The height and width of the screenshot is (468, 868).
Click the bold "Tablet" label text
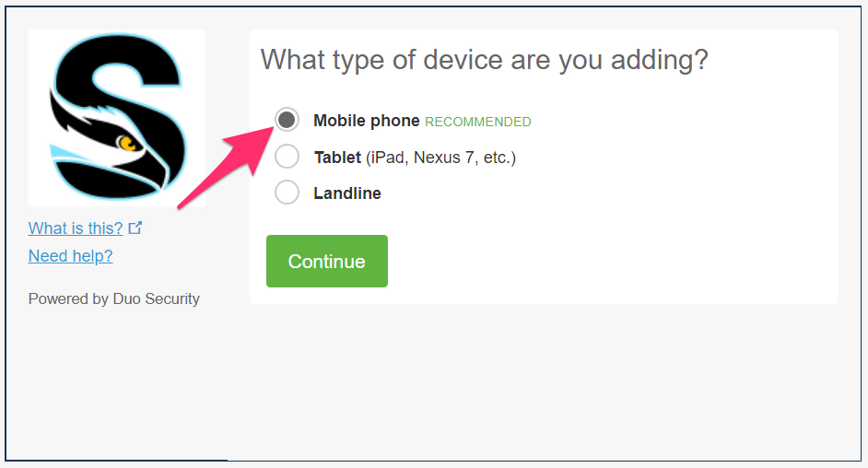point(337,158)
